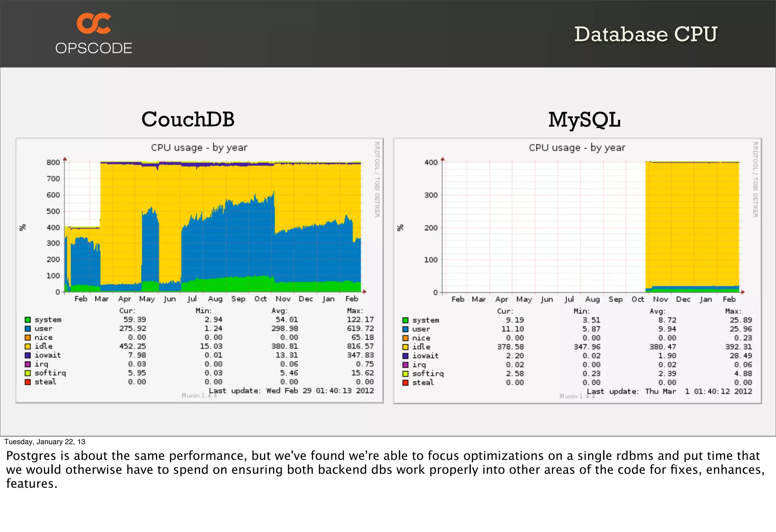The width and height of the screenshot is (776, 532).
Task: Click the red steal swatch in CouchDB legend
Action: point(28,382)
